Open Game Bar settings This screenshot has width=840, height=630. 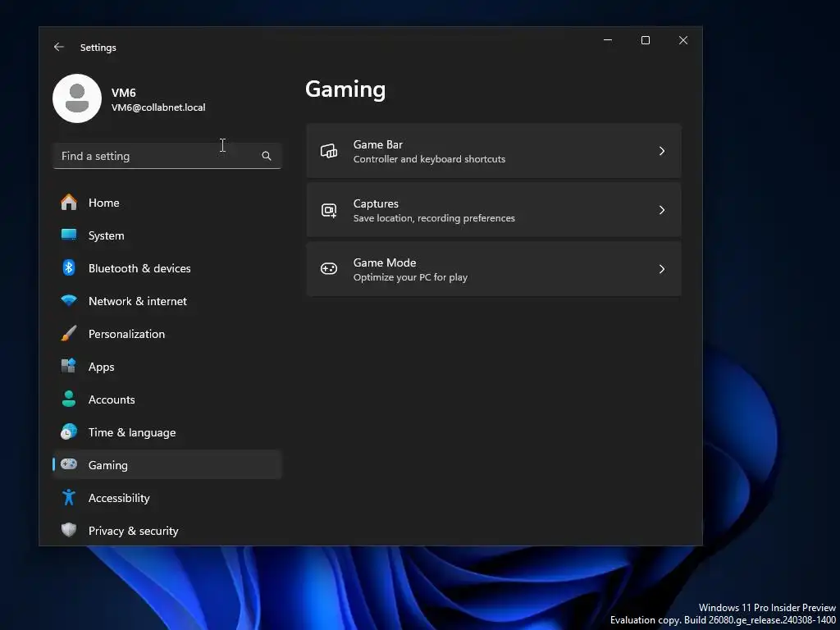[493, 151]
